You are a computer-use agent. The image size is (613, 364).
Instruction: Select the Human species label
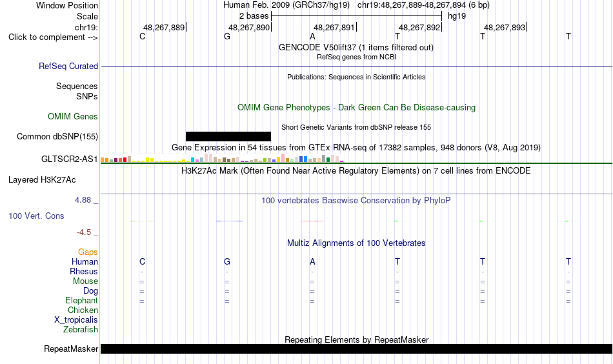pyautogui.click(x=85, y=261)
